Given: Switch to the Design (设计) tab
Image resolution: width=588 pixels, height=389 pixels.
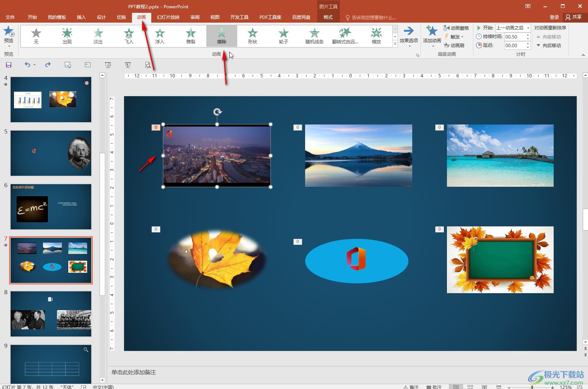Looking at the screenshot, I should (101, 17).
